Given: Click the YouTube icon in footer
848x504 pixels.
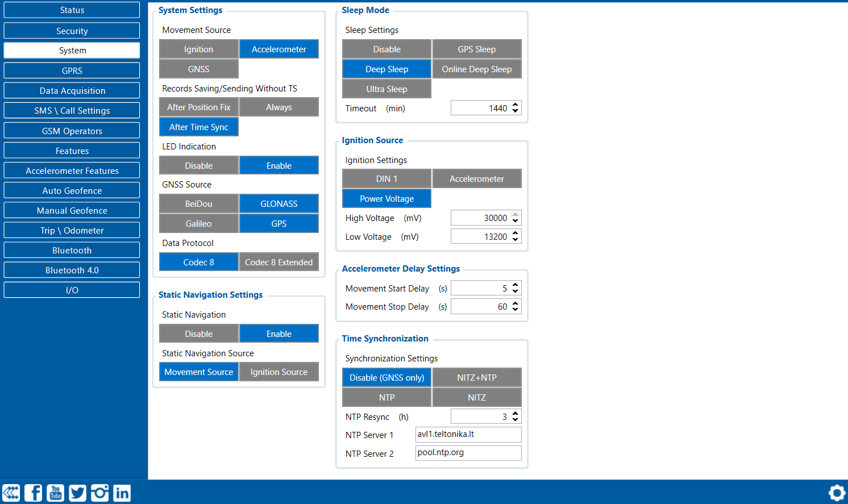Looking at the screenshot, I should pos(55,493).
